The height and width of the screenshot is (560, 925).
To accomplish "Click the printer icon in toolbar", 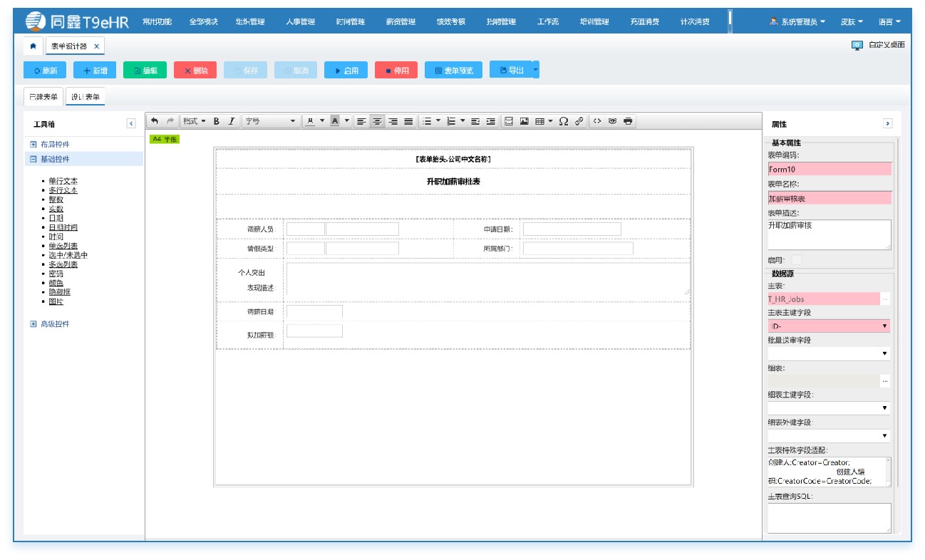I will point(628,121).
